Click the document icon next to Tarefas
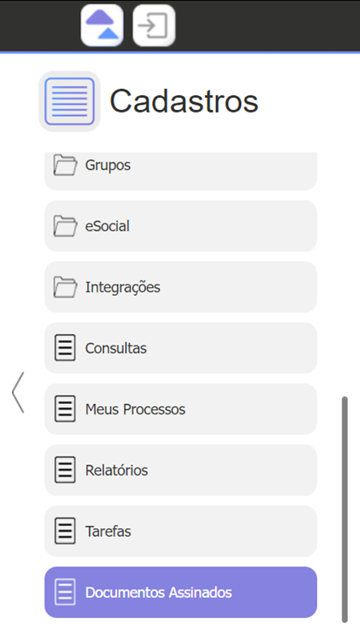 (x=65, y=531)
